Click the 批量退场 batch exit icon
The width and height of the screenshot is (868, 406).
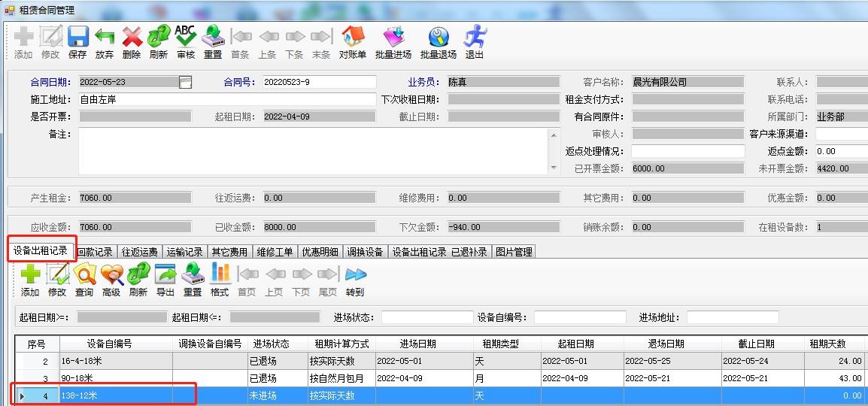pyautogui.click(x=438, y=37)
